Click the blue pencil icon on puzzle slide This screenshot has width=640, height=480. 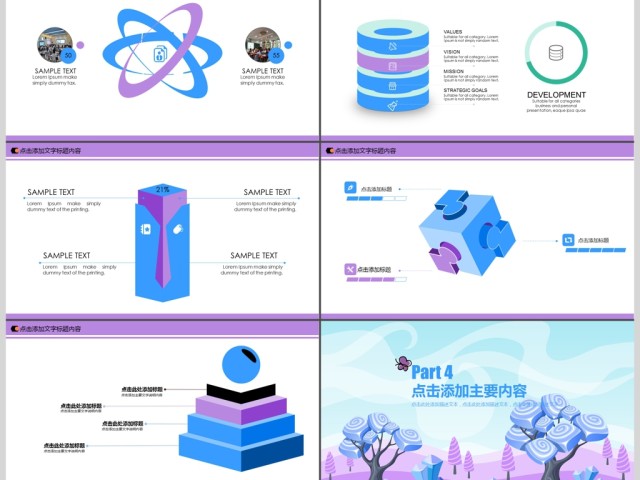click(x=351, y=186)
